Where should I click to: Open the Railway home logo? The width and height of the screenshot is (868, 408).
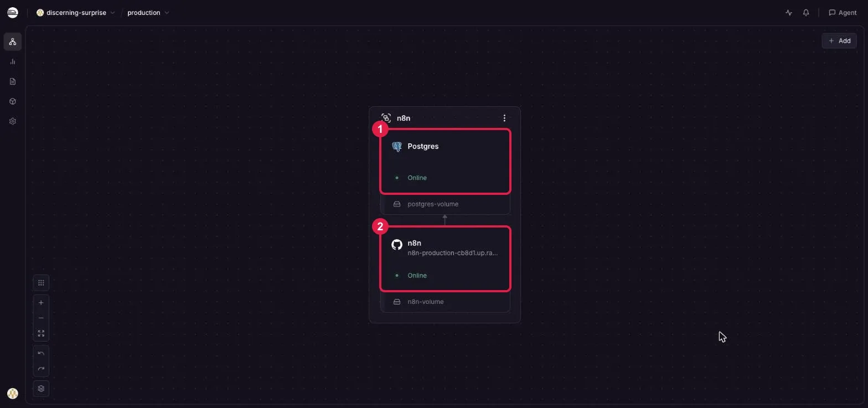(x=12, y=13)
